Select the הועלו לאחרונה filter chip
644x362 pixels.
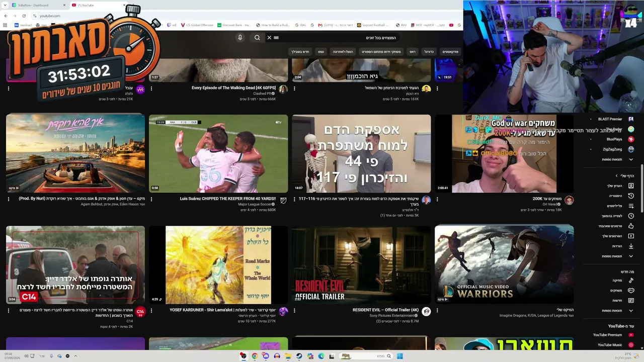coord(343,52)
